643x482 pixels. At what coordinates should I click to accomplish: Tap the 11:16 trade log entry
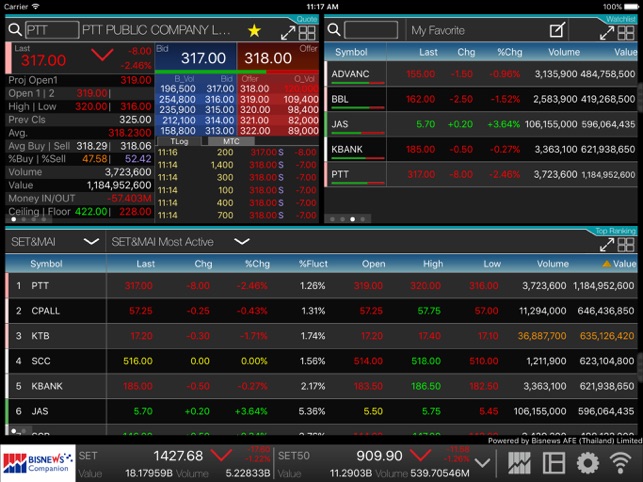237,152
